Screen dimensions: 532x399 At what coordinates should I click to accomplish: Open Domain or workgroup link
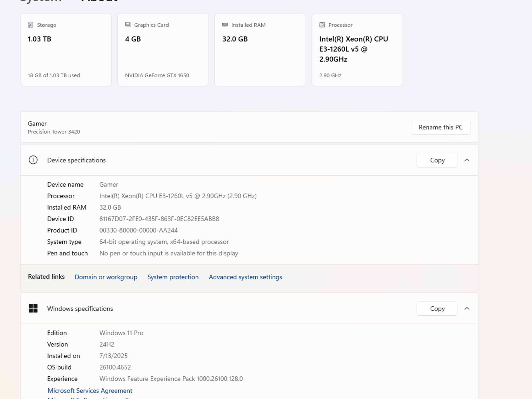click(106, 277)
